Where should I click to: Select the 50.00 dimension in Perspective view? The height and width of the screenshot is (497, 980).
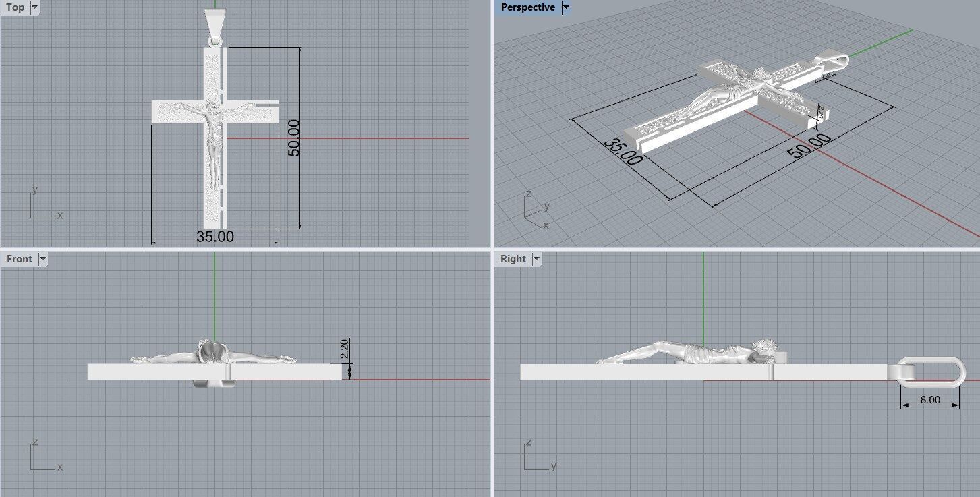pos(809,146)
